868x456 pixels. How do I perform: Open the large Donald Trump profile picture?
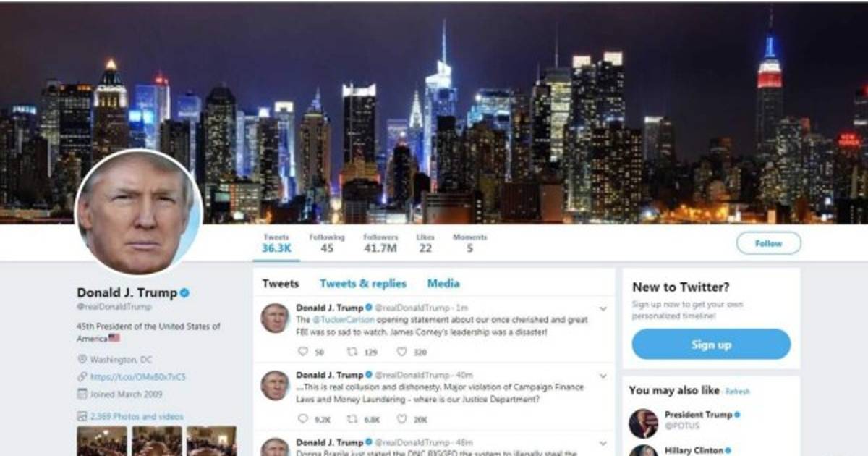[x=139, y=212]
